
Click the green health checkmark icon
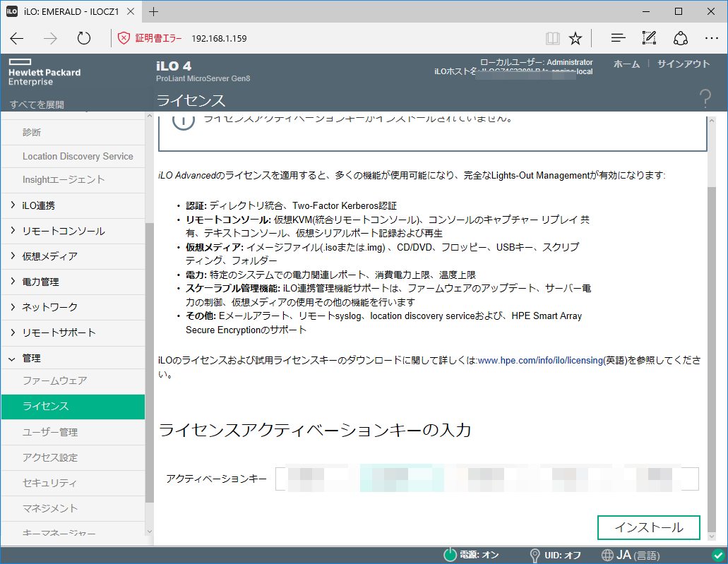click(x=718, y=555)
